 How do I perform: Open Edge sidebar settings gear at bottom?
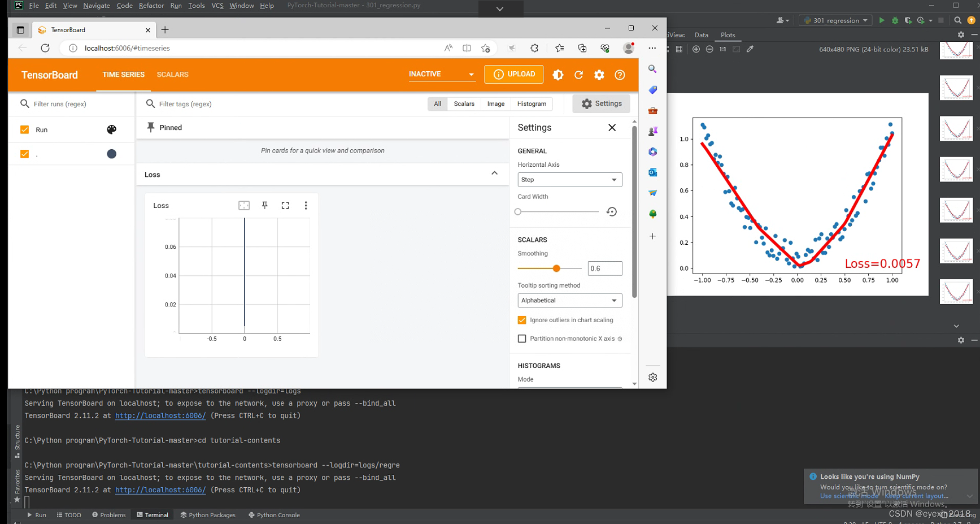(652, 377)
